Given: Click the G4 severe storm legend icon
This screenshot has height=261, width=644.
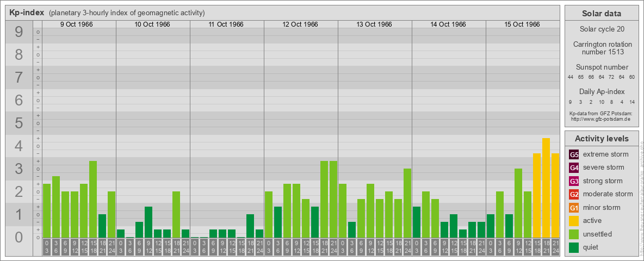Looking at the screenshot, I should pos(574,168).
